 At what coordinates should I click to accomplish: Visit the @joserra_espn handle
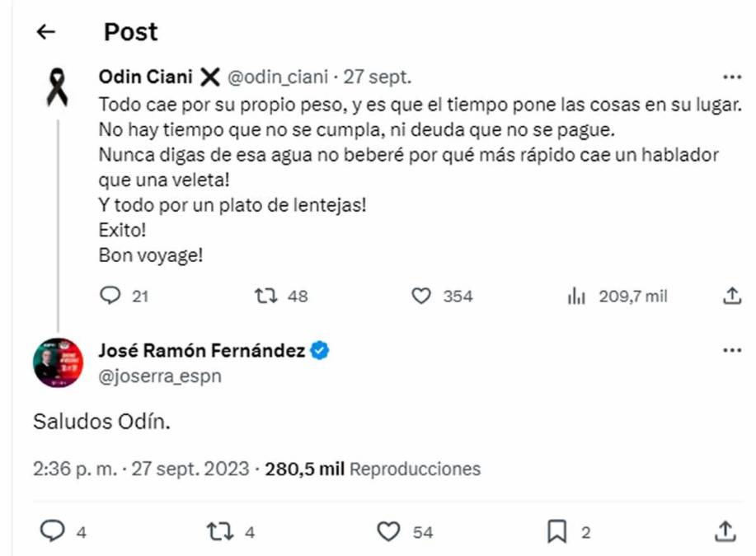pyautogui.click(x=160, y=376)
